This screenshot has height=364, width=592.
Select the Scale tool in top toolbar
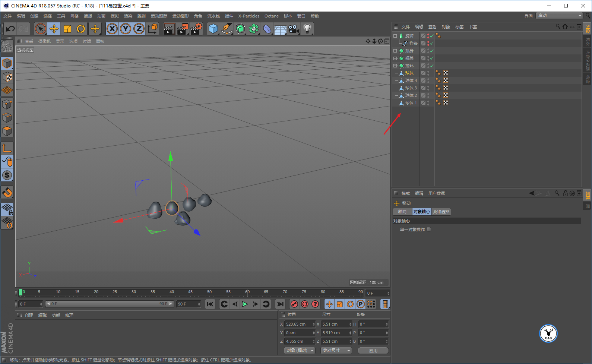[x=67, y=29]
